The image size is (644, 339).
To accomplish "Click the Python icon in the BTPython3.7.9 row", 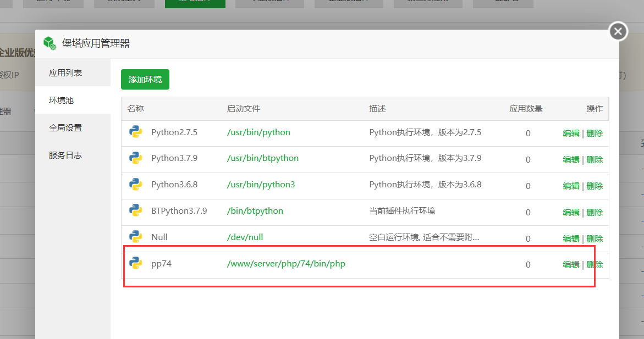I will coord(135,210).
